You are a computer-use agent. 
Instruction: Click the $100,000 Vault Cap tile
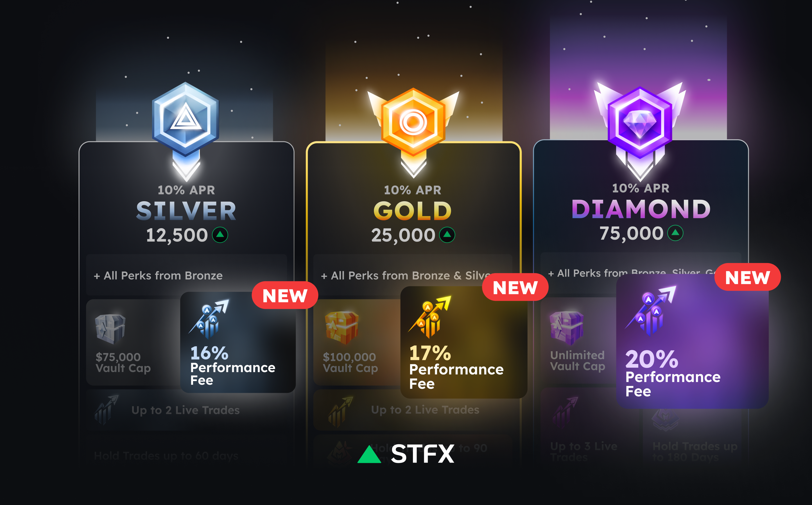tap(357, 342)
